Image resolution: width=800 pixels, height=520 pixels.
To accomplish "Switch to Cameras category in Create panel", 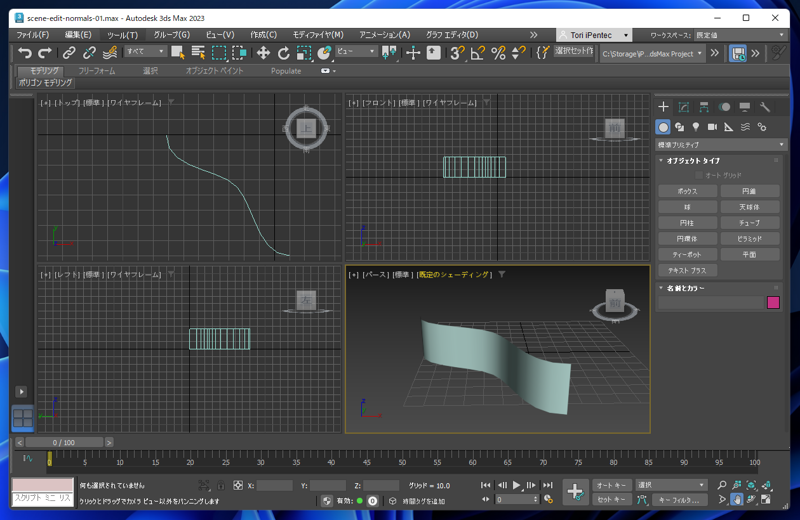I will (712, 127).
